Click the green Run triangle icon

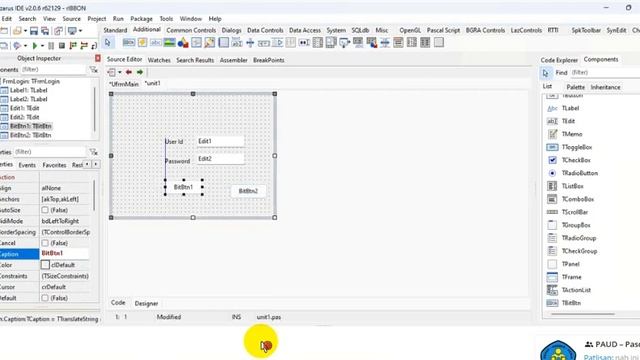point(35,45)
